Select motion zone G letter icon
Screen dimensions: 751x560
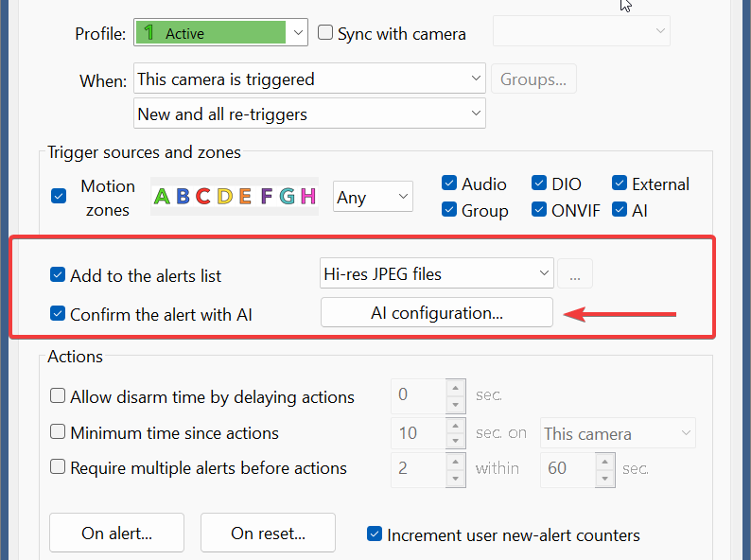point(287,197)
